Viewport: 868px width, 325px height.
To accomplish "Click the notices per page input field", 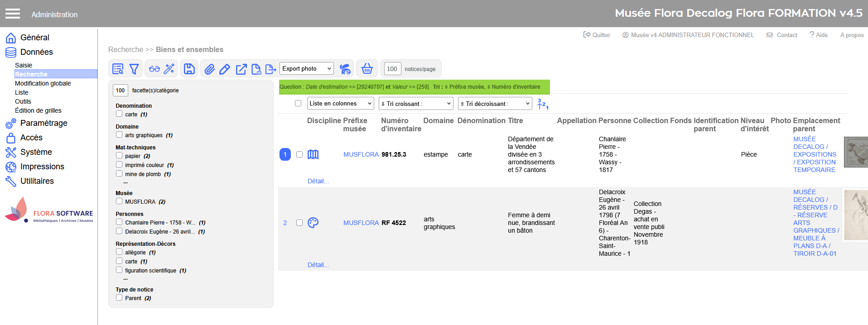I will pyautogui.click(x=392, y=69).
